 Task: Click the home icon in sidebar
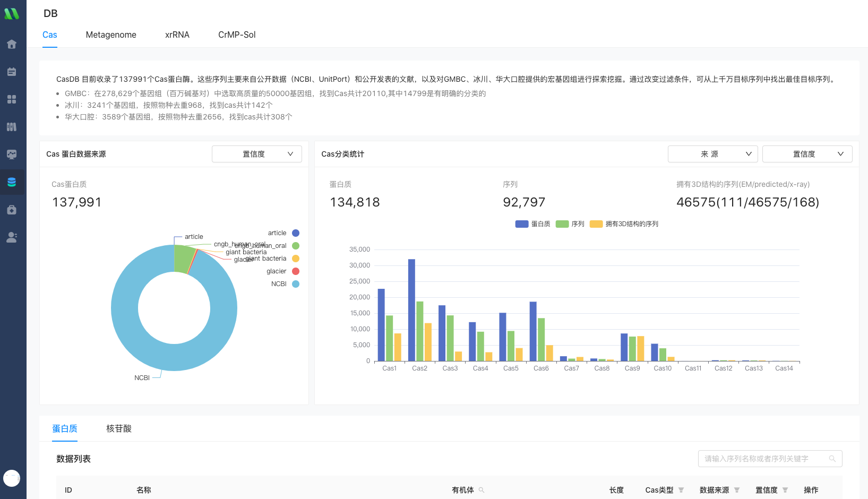coord(12,44)
